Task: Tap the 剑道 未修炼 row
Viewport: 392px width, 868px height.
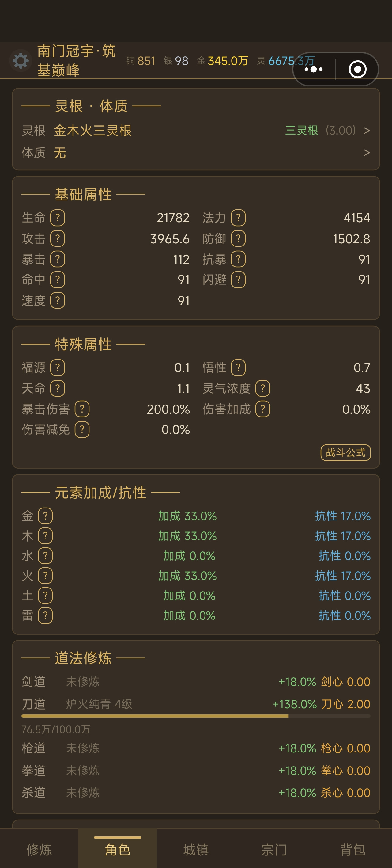Action: click(x=196, y=682)
